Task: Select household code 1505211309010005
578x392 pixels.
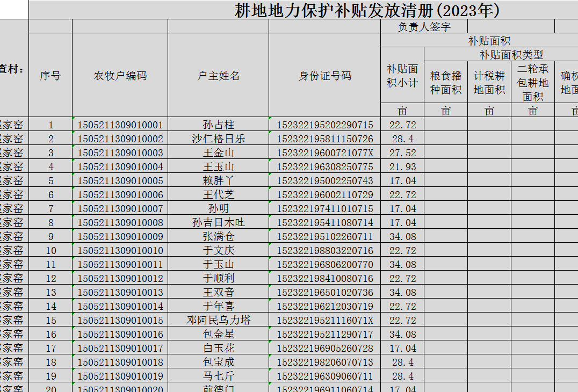Action: pos(120,180)
